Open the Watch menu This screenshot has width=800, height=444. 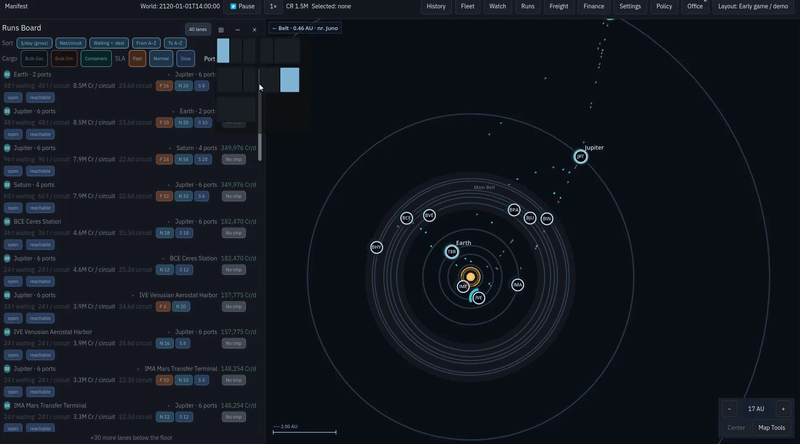(x=497, y=7)
